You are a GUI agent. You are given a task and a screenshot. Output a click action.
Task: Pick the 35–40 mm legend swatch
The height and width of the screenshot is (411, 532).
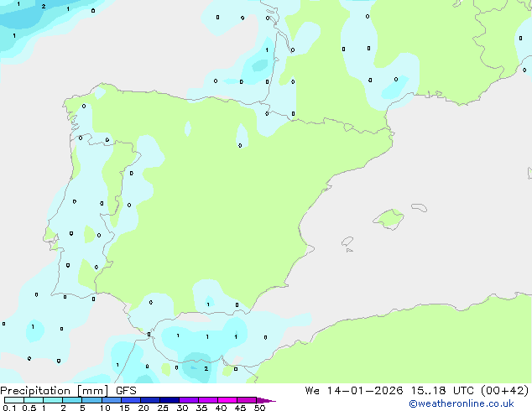click(x=207, y=400)
